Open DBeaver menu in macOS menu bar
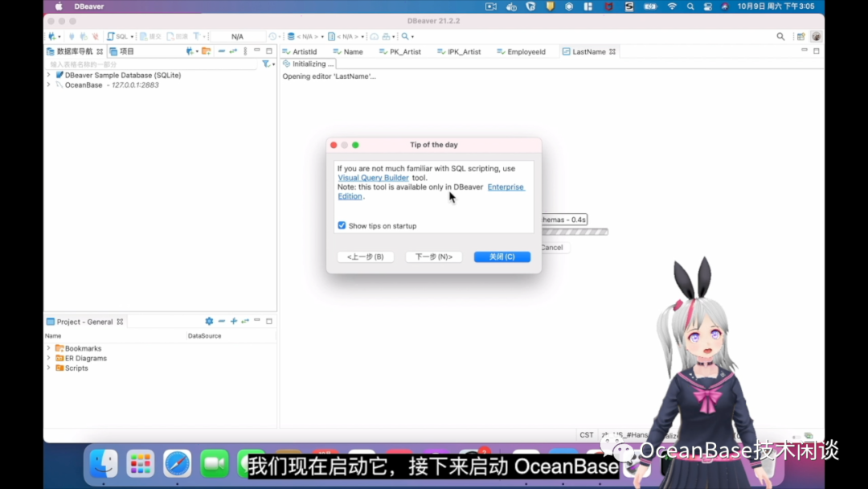 (89, 6)
